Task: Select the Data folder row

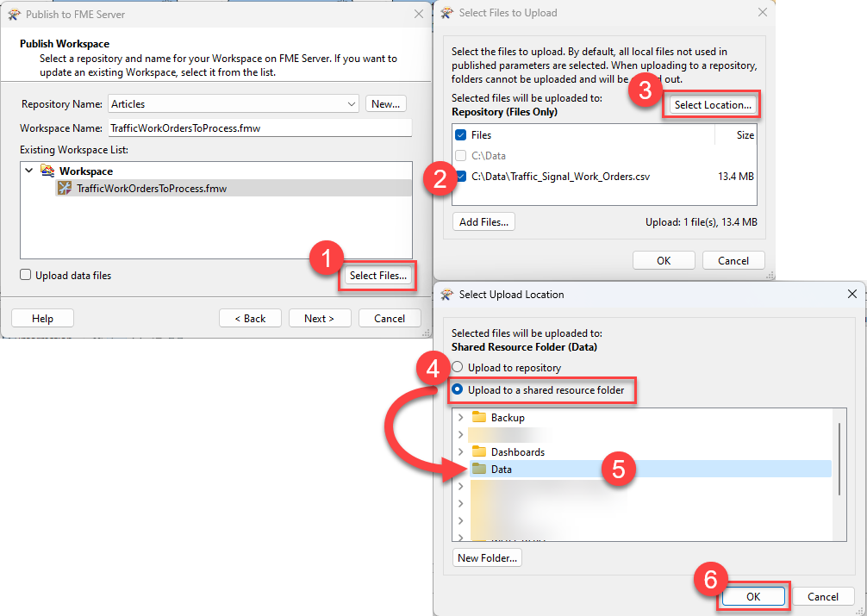Action: point(650,469)
